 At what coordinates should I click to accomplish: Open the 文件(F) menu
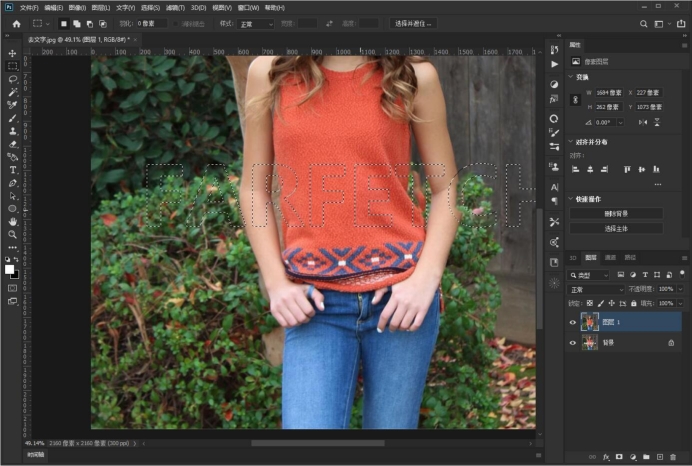click(x=29, y=8)
